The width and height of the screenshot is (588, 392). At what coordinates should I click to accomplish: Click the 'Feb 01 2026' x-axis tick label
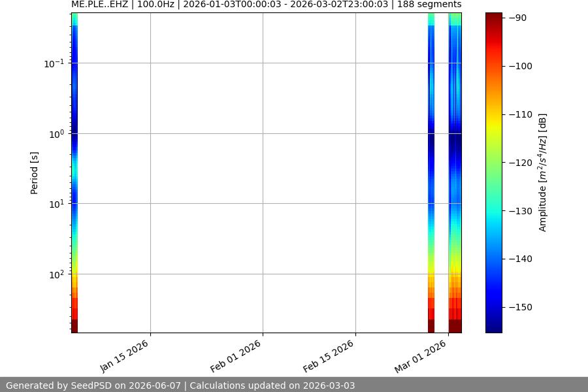(235, 356)
